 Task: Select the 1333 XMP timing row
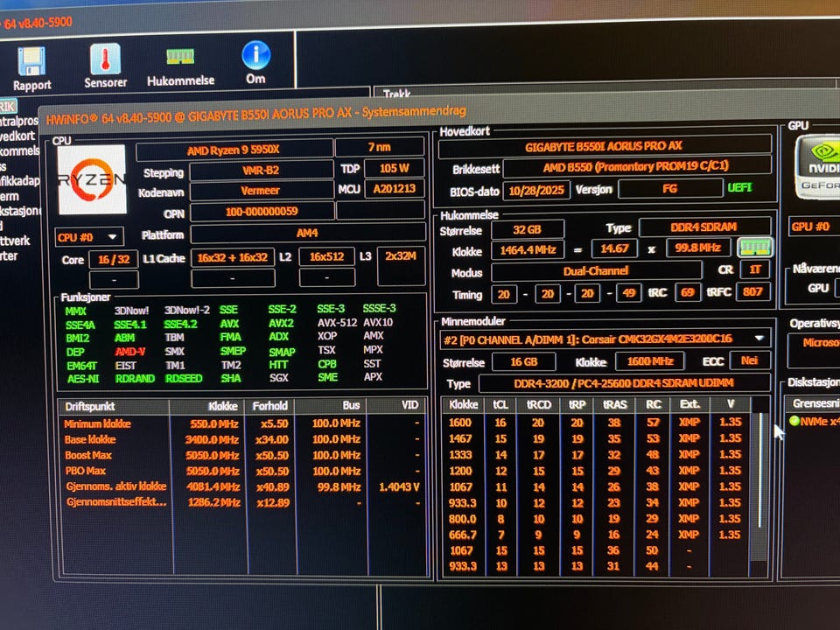(596, 454)
